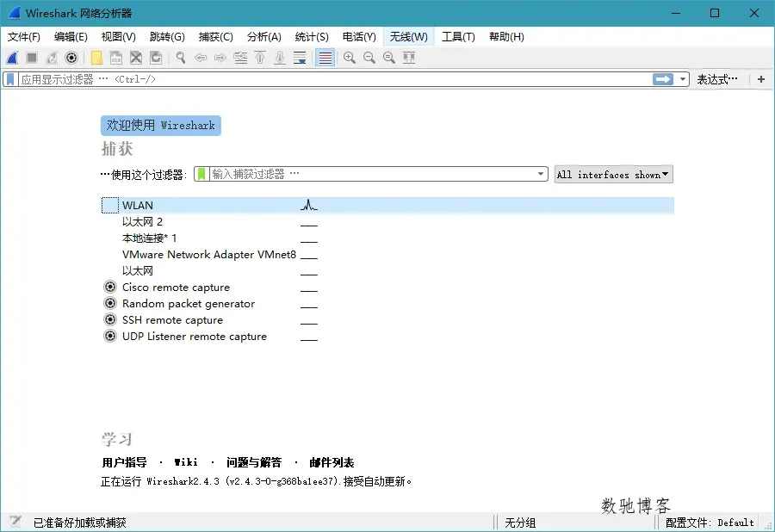Select the 以太网 2 interface
Viewport: 775px width, 532px height.
(x=142, y=222)
